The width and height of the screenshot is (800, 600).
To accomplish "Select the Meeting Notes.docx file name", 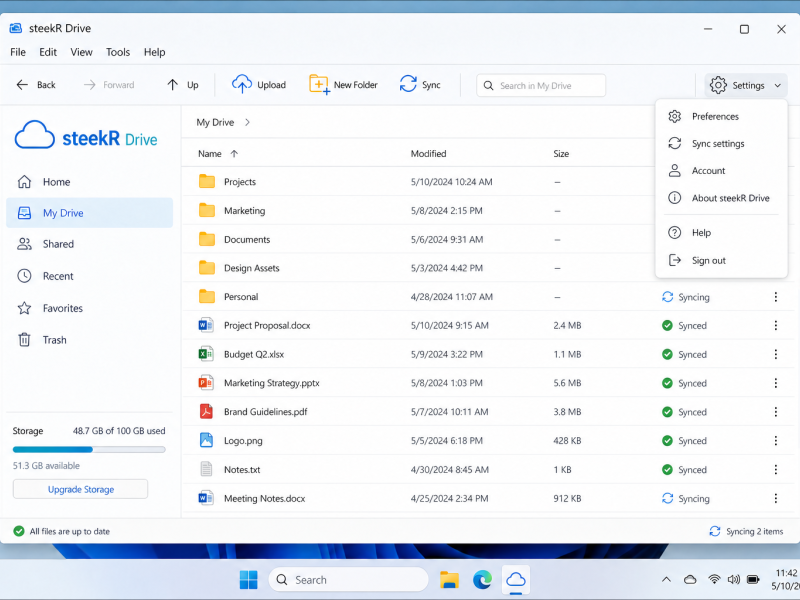I will [264, 498].
